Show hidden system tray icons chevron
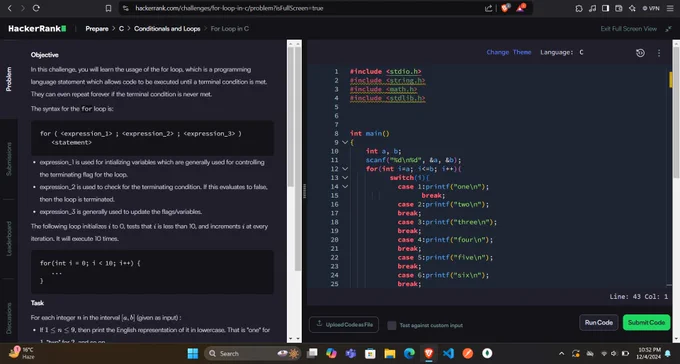 (561, 353)
